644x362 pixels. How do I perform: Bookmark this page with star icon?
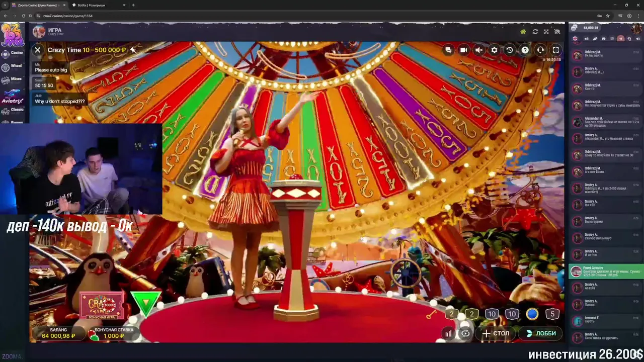pyautogui.click(x=608, y=16)
